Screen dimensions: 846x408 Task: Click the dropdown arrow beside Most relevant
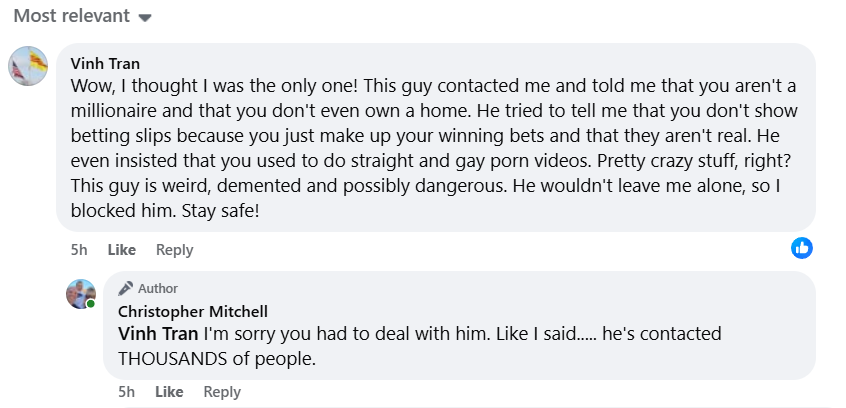(145, 18)
